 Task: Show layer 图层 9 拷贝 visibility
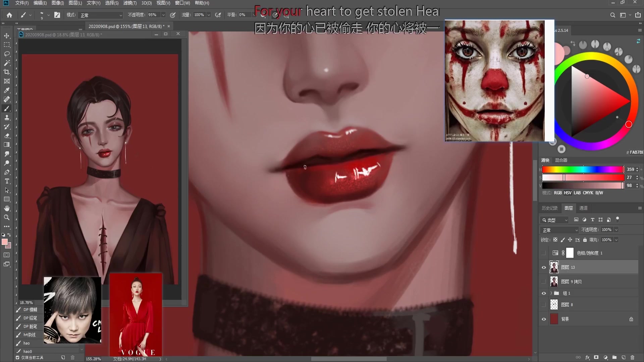click(x=544, y=282)
